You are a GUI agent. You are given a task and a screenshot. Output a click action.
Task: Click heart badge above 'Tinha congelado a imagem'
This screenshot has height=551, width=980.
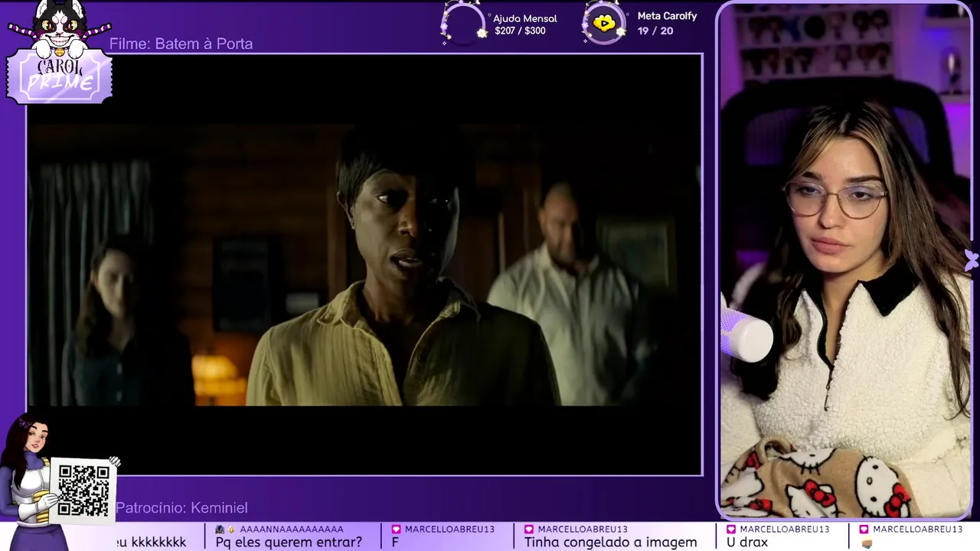point(529,530)
